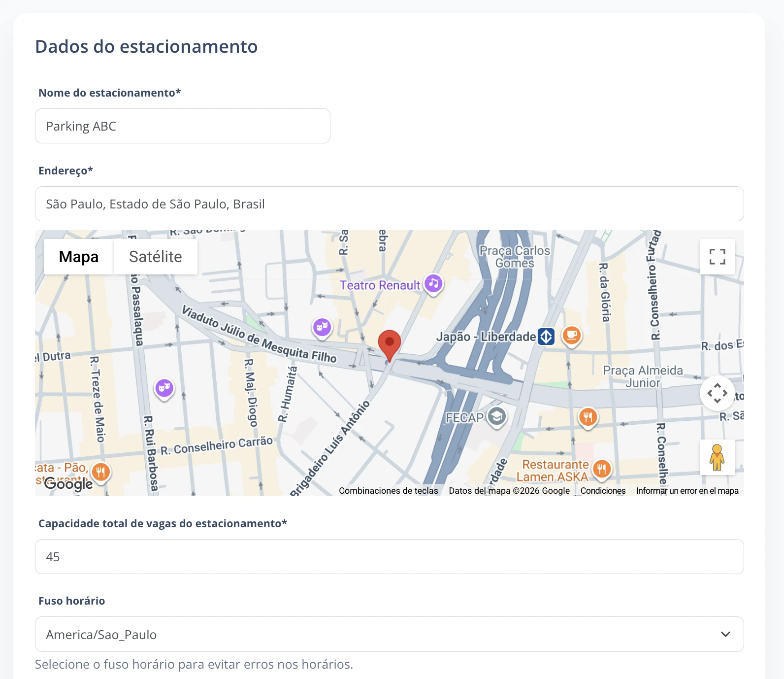Focus the Nome do estacionamento field
This screenshot has width=784, height=679.
[182, 126]
